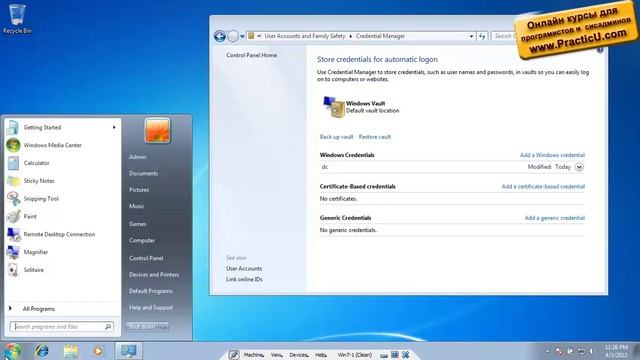This screenshot has height=360, width=640.
Task: Open the Shut down options arrow
Action: (164, 326)
